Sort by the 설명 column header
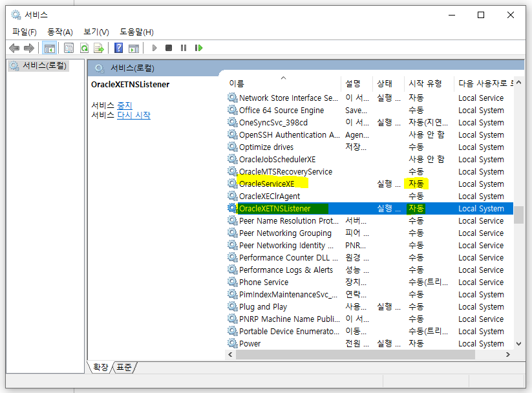The width and height of the screenshot is (532, 393). (x=357, y=83)
